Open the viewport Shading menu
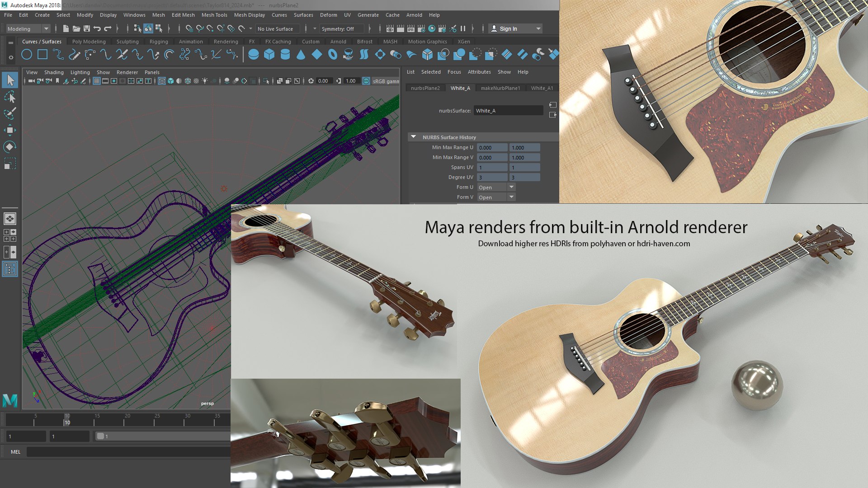This screenshot has width=868, height=488. [54, 72]
